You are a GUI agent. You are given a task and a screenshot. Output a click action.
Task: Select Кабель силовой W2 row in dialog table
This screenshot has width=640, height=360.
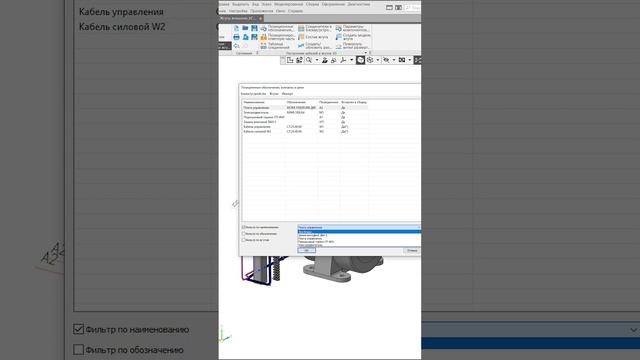tap(304, 131)
